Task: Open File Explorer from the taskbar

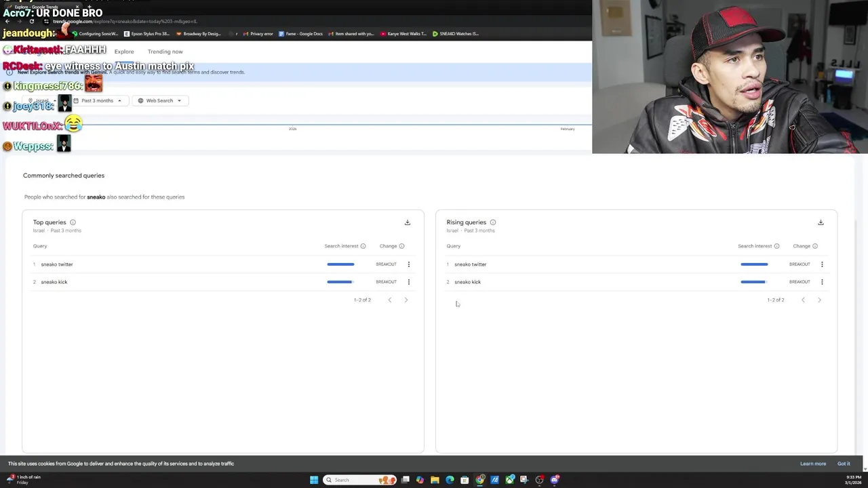Action: [435, 480]
